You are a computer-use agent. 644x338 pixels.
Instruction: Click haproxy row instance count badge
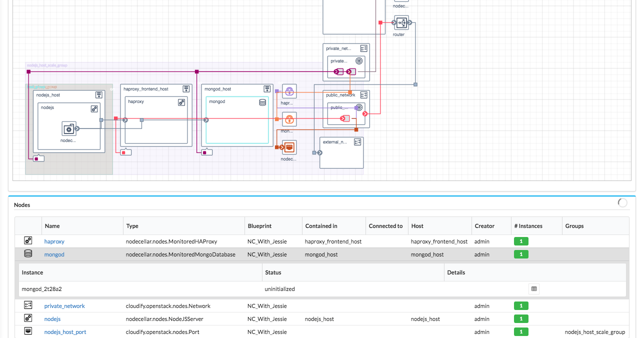click(x=521, y=241)
